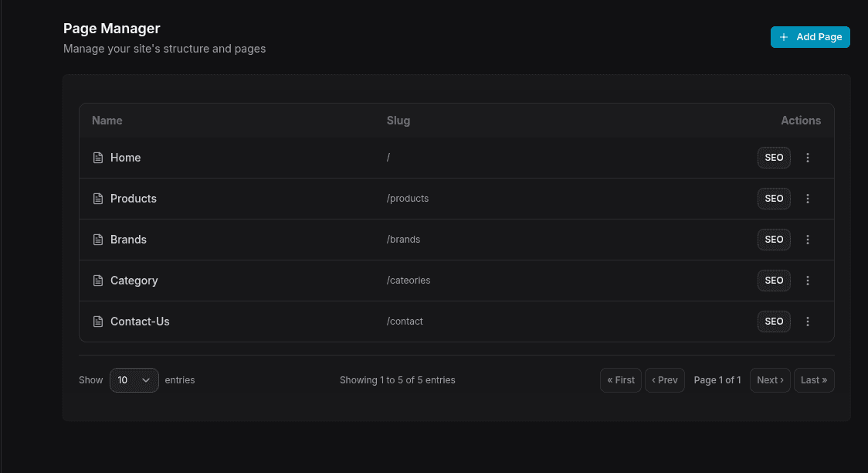
Task: Click the Page Manager heading
Action: pos(112,29)
